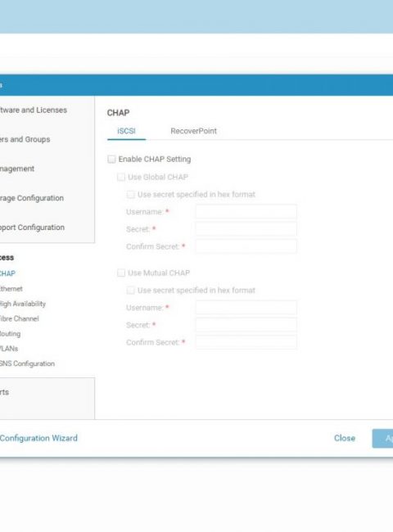
Task: Check hex format secret under Mutual CHAP
Action: click(x=131, y=290)
